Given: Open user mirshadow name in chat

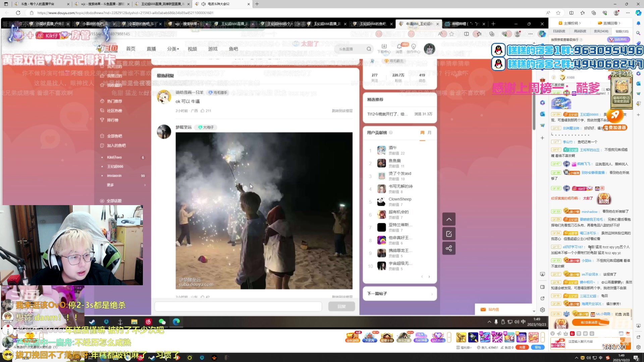Looking at the screenshot, I should tap(589, 212).
